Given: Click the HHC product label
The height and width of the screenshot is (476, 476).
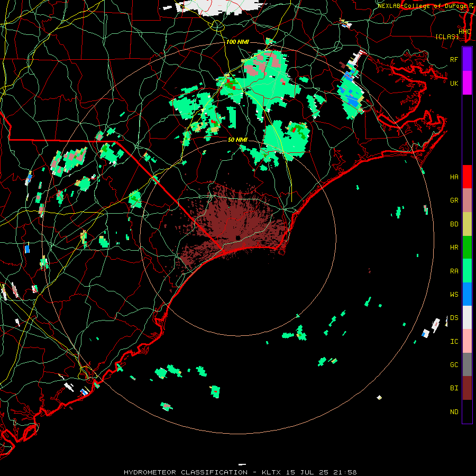Looking at the screenshot, I should point(464,32).
